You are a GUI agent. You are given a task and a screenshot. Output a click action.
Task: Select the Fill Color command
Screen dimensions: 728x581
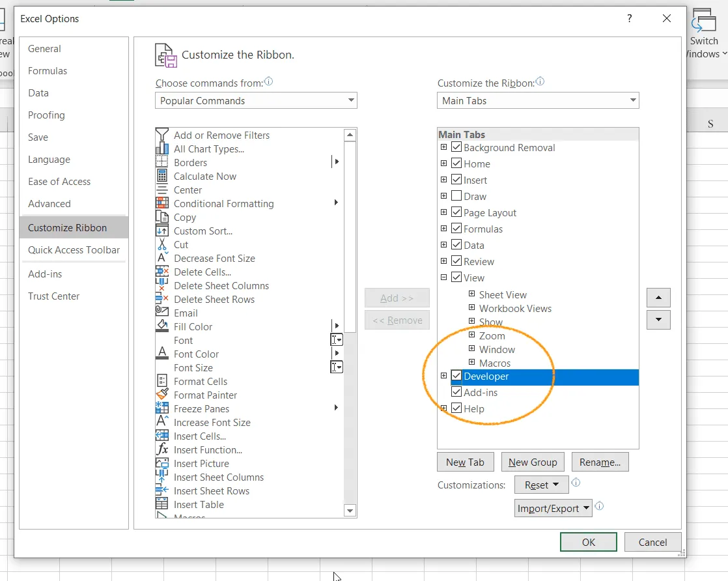click(x=192, y=326)
